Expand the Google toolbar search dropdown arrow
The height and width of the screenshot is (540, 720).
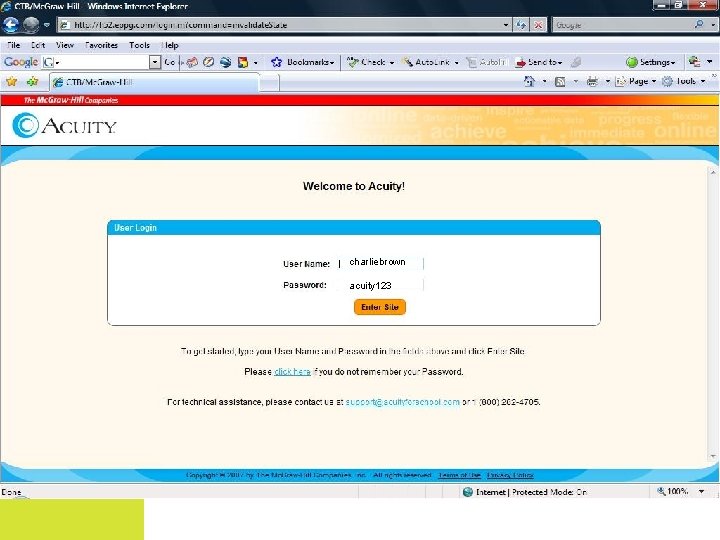coord(155,62)
